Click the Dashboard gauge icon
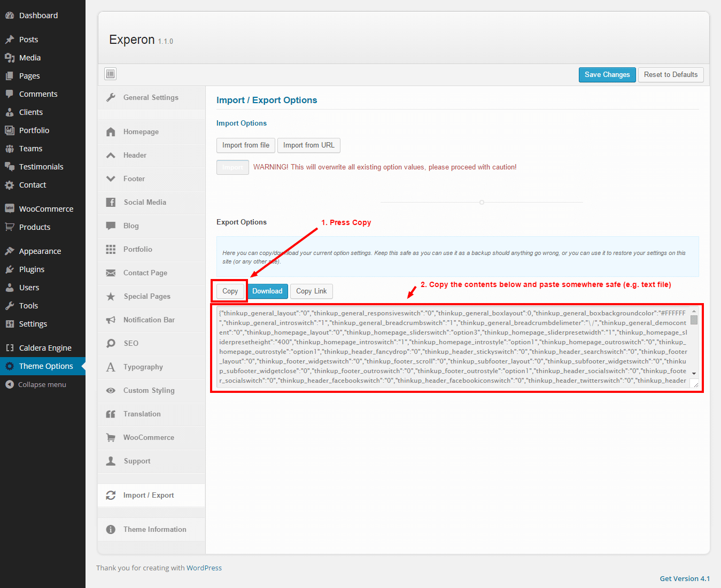This screenshot has width=721, height=588. coord(10,16)
